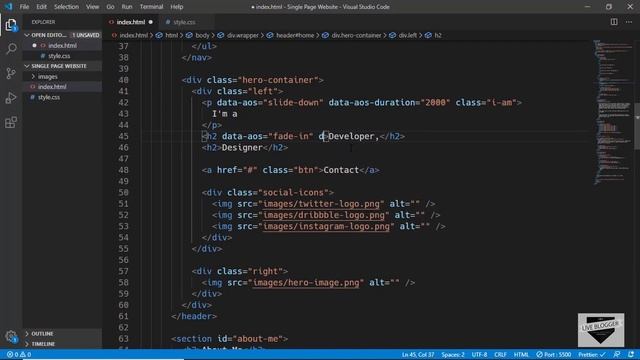Click the images/instagram-logo.png path link
Screen dimensions: 640x360
326,226
